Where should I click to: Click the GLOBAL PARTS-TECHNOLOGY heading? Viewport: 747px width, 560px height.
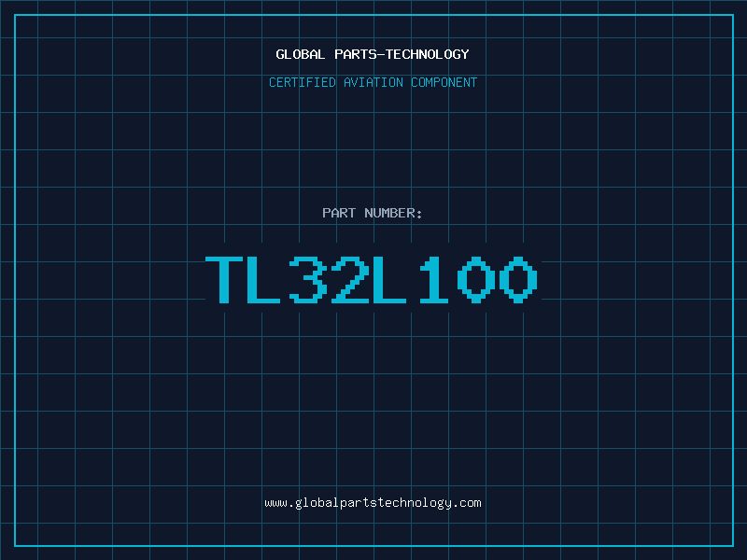[373, 54]
